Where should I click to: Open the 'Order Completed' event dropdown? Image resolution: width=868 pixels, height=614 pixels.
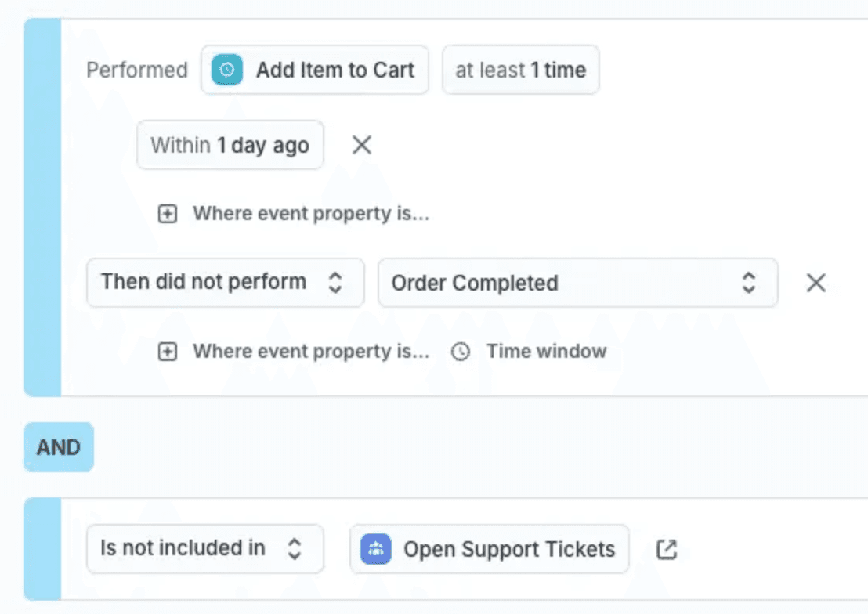pyautogui.click(x=577, y=283)
